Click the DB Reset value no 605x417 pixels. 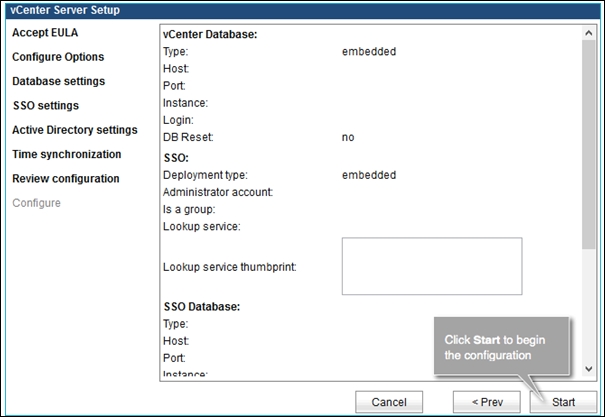(348, 137)
